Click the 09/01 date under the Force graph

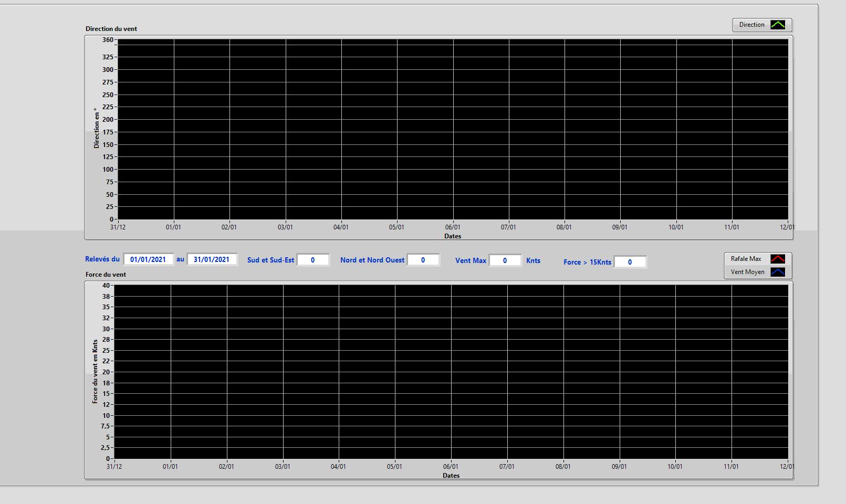(619, 467)
